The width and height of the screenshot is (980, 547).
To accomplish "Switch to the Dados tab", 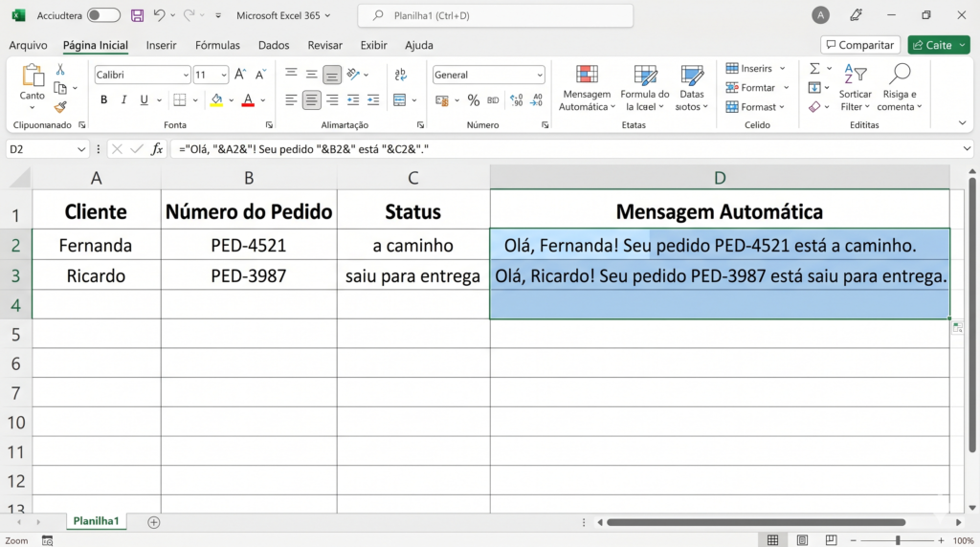I will click(274, 45).
